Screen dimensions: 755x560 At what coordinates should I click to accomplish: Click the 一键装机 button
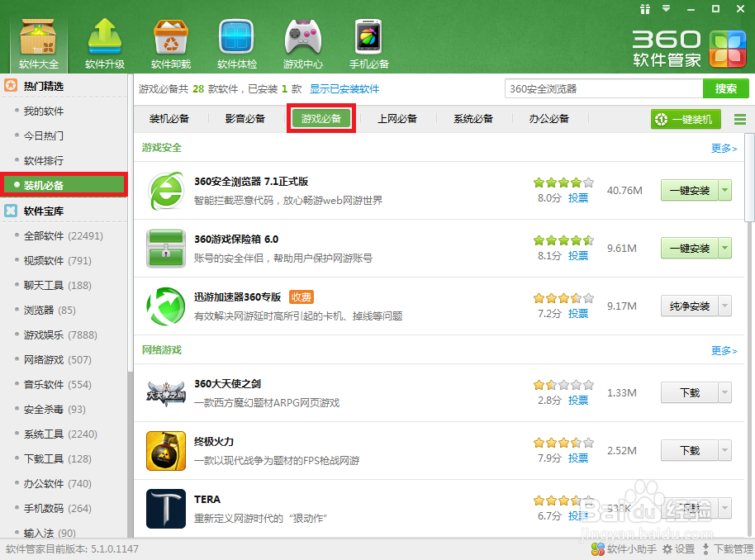(x=686, y=119)
